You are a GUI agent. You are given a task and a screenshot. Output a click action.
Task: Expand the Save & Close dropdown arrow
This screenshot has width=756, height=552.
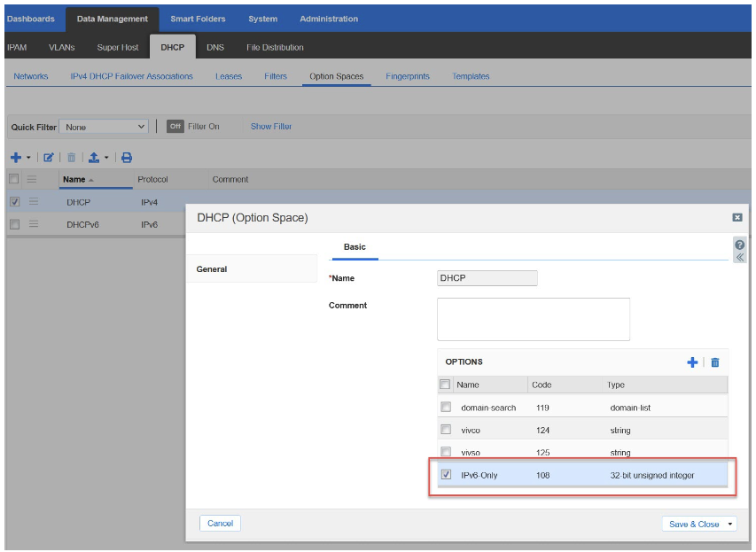730,524
